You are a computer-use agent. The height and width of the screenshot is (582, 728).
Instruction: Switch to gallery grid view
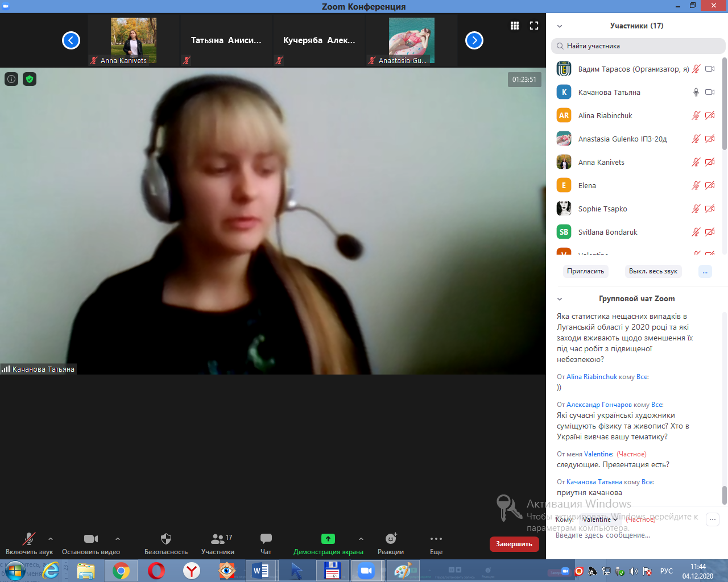(515, 26)
